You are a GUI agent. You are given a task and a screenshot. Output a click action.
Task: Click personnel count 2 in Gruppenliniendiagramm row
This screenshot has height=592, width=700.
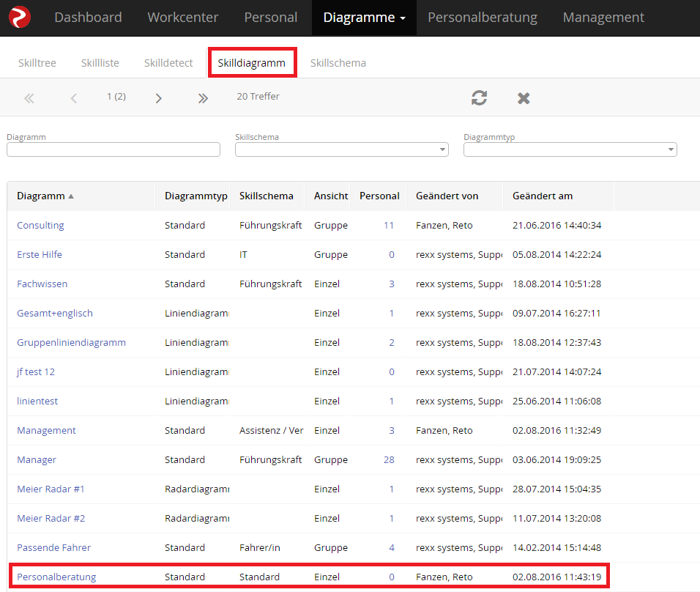(x=392, y=343)
